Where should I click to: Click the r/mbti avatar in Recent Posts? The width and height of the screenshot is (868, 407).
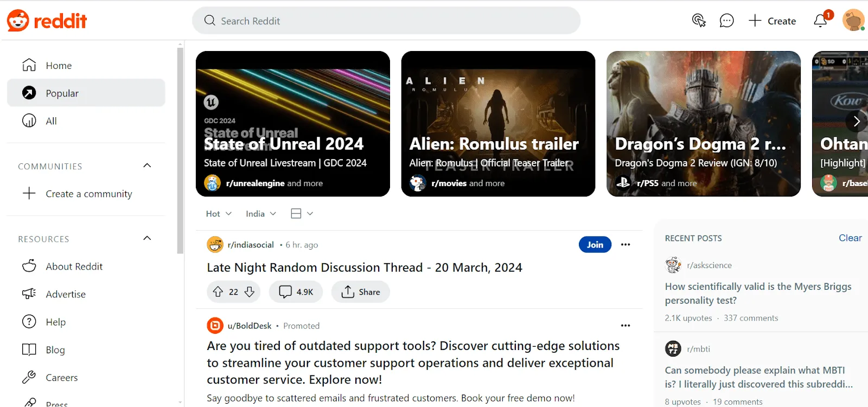[x=673, y=348]
